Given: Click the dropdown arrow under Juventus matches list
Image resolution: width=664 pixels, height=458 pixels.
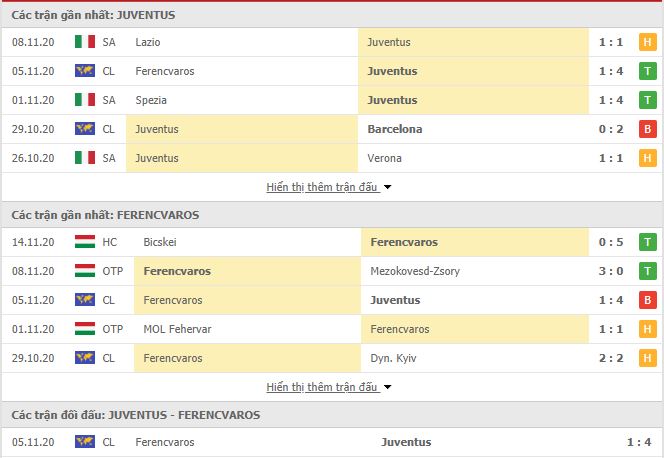Looking at the screenshot, I should (387, 187).
